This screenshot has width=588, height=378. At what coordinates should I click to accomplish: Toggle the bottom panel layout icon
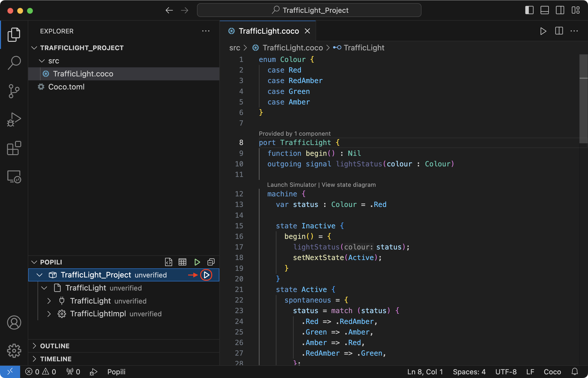click(x=545, y=10)
